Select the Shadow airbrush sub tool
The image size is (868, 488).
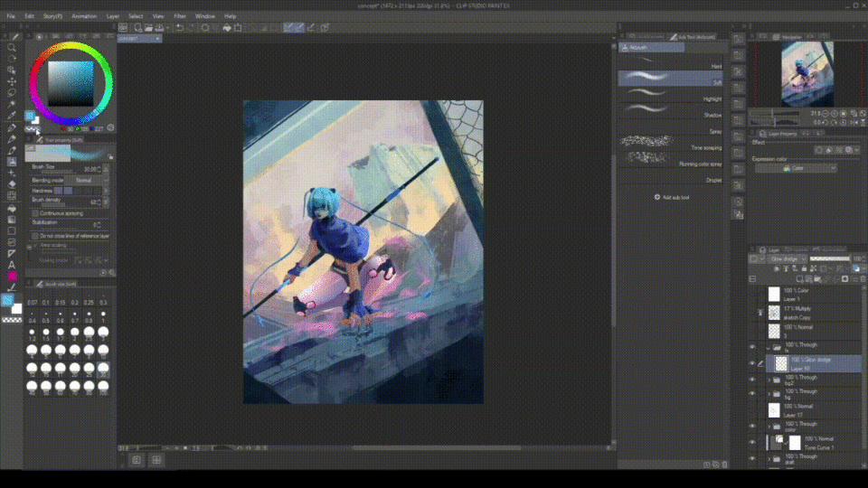pos(670,111)
